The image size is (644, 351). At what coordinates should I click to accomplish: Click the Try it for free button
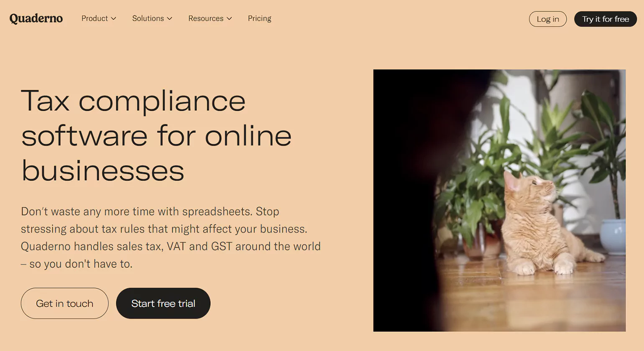(606, 19)
